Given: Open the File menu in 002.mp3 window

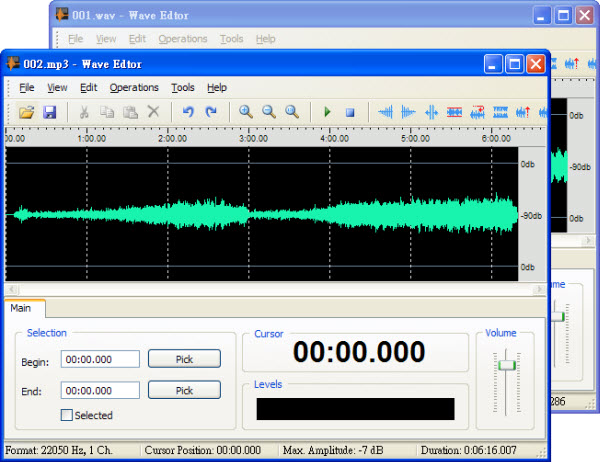Looking at the screenshot, I should [x=27, y=88].
